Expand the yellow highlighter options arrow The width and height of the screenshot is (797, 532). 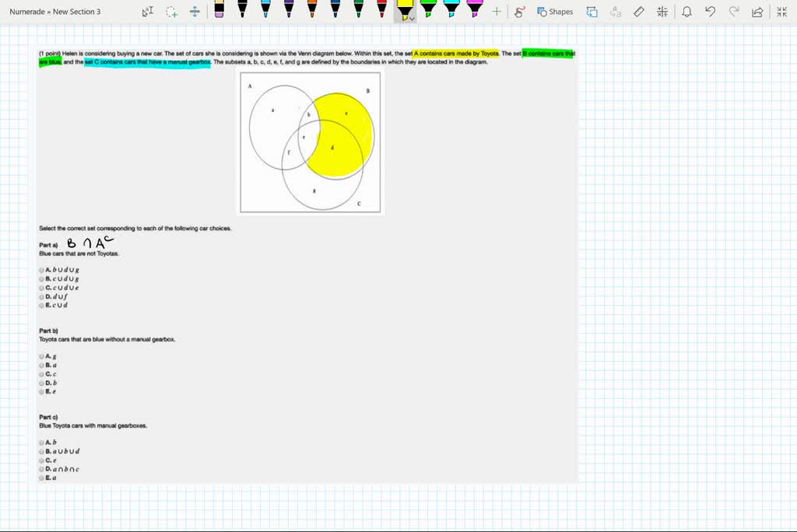click(x=412, y=19)
